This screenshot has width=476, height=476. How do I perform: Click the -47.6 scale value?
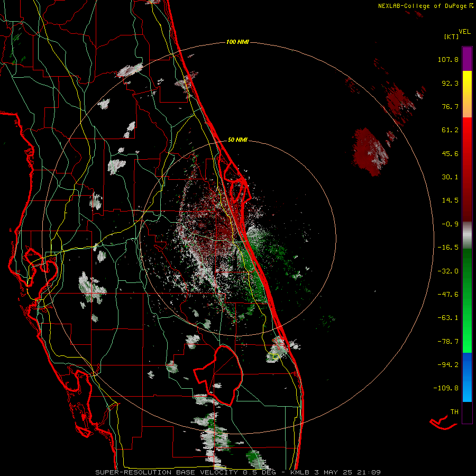tap(448, 295)
